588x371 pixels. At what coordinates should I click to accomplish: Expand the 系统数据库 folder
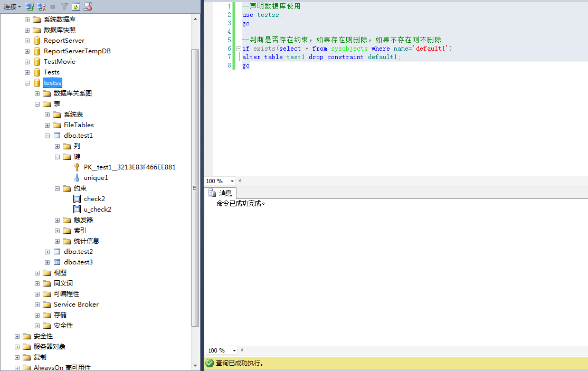tap(27, 20)
